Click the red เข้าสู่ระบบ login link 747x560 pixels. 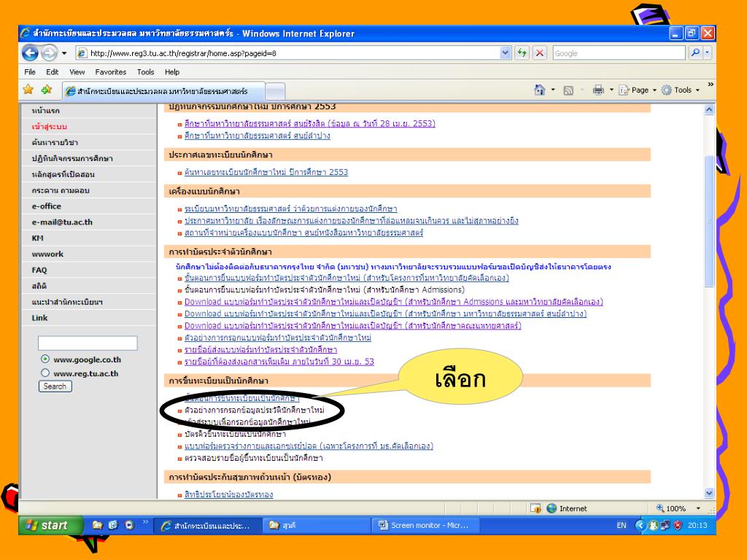(50, 126)
